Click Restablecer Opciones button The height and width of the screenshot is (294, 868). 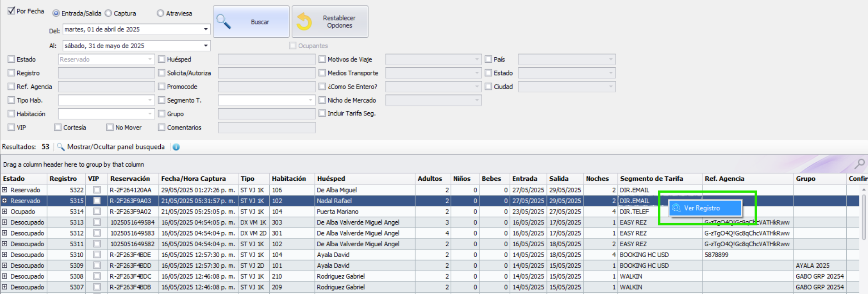coord(330,22)
